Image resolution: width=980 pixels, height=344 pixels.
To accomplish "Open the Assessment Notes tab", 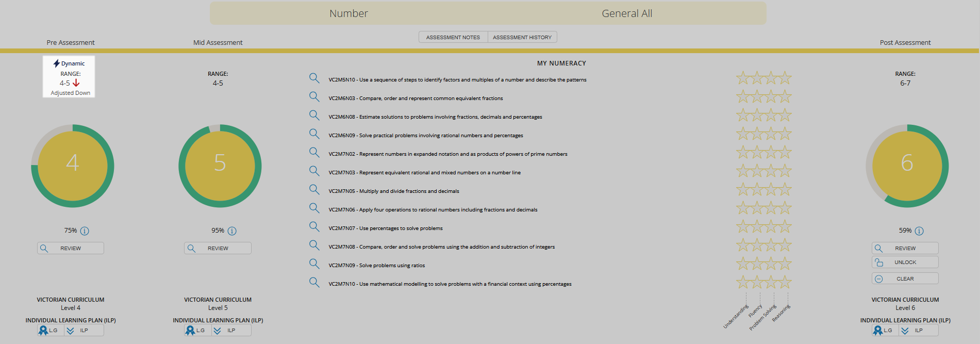I will click(453, 37).
